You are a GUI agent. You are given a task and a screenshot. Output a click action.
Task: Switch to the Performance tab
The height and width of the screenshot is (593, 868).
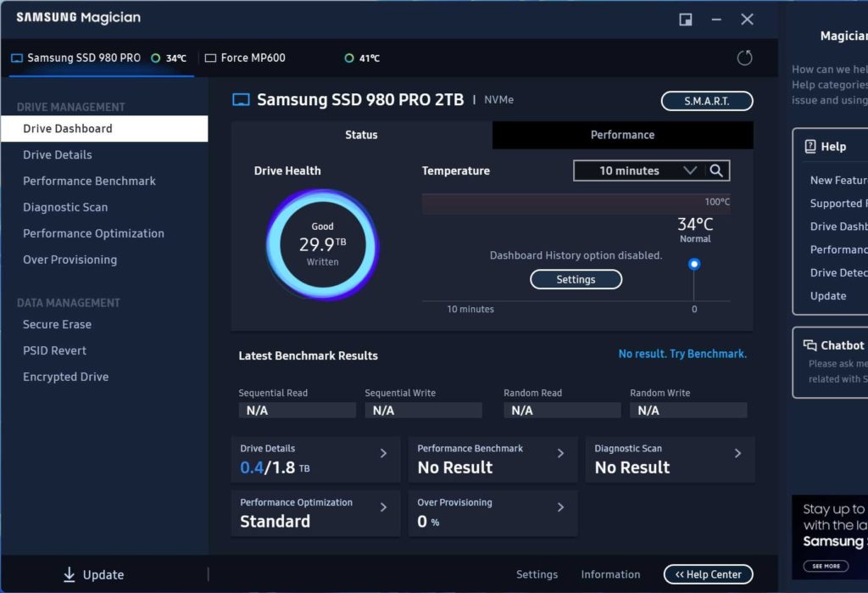pyautogui.click(x=621, y=135)
